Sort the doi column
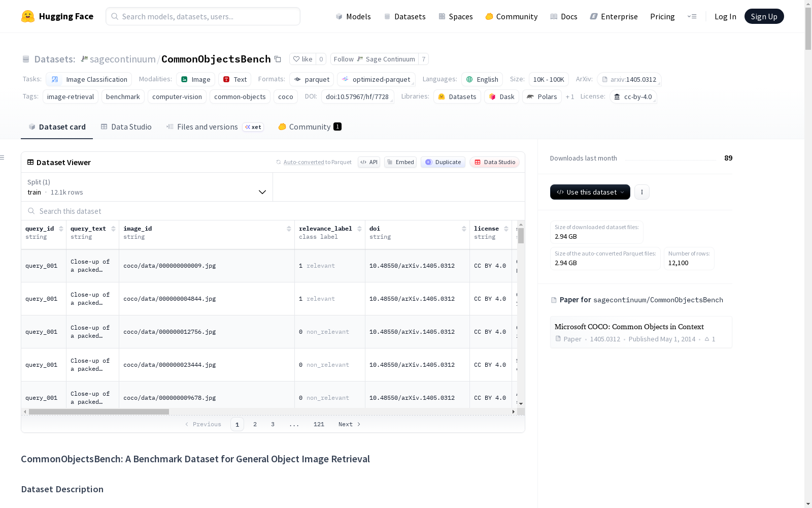Image resolution: width=812 pixels, height=508 pixels. 464,229
